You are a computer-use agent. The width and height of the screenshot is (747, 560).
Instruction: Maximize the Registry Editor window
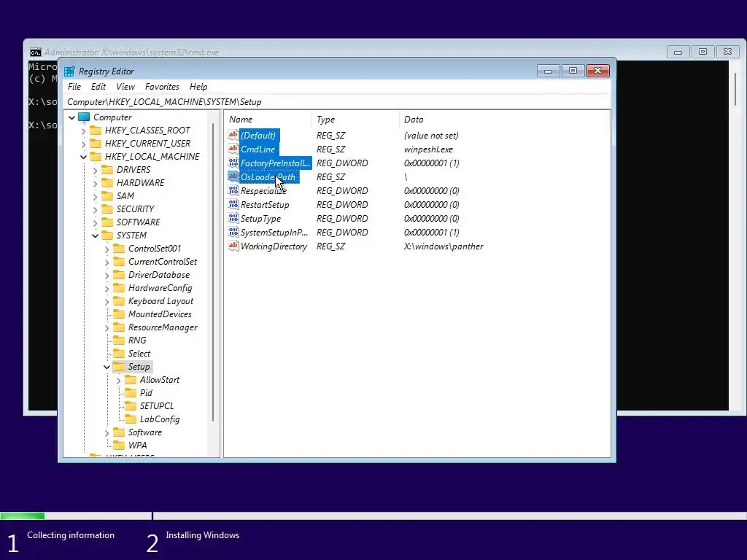[573, 71]
